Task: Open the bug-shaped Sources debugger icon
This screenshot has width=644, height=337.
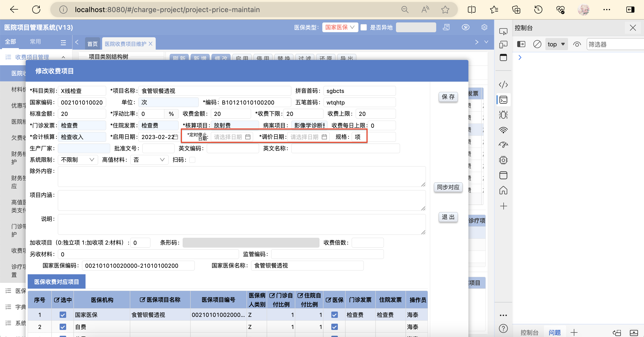Action: 503,115
